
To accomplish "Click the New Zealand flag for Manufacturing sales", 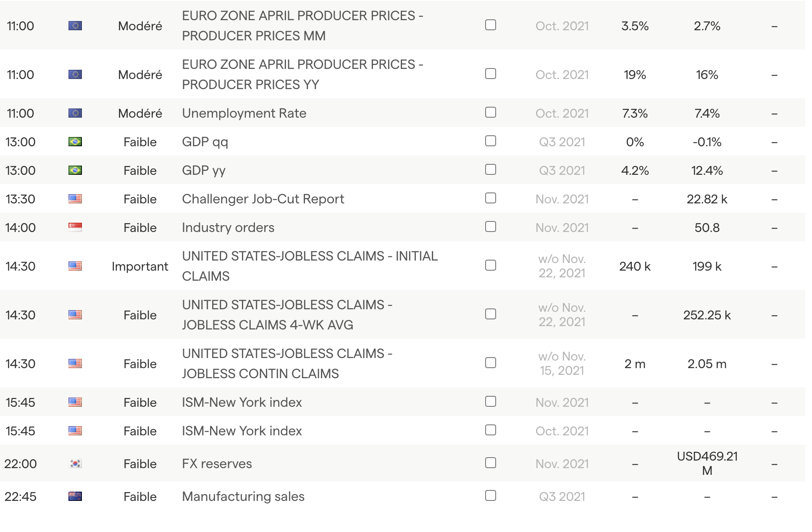I will (75, 496).
